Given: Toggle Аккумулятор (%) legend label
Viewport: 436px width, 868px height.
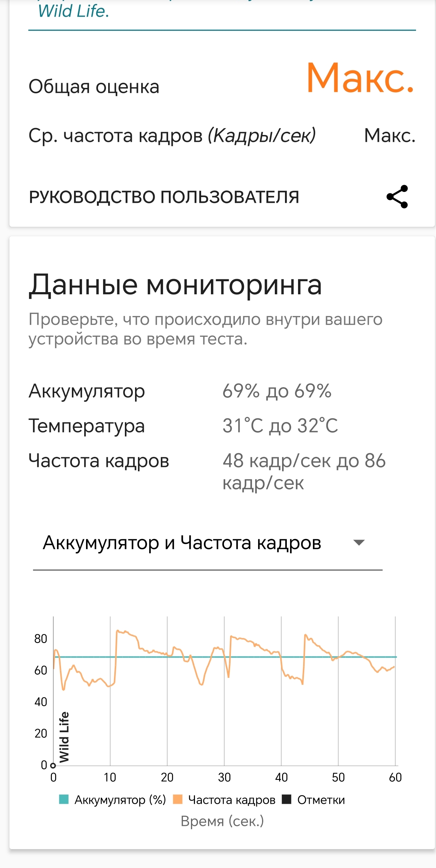Looking at the screenshot, I should click(120, 800).
